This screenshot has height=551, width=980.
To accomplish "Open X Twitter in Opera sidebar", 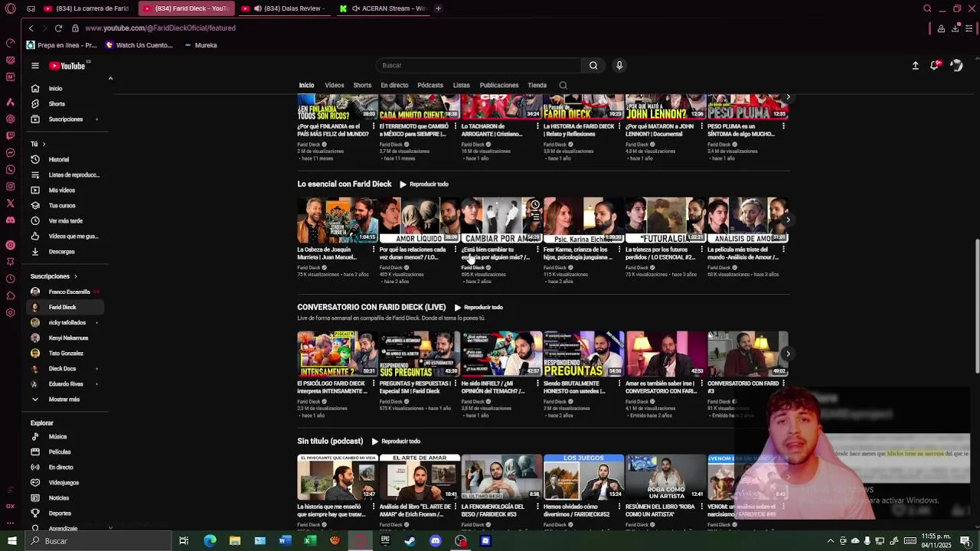I will tap(10, 203).
